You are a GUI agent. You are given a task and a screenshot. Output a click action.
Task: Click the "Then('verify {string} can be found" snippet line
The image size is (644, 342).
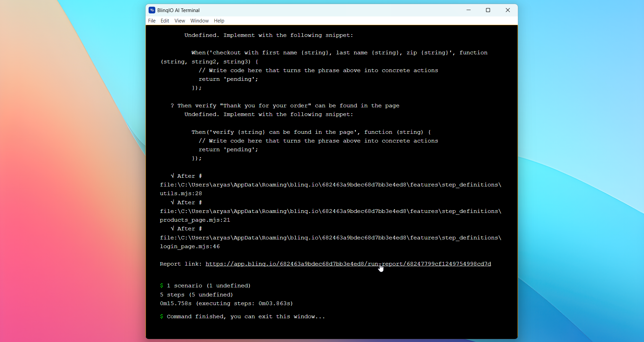point(311,132)
